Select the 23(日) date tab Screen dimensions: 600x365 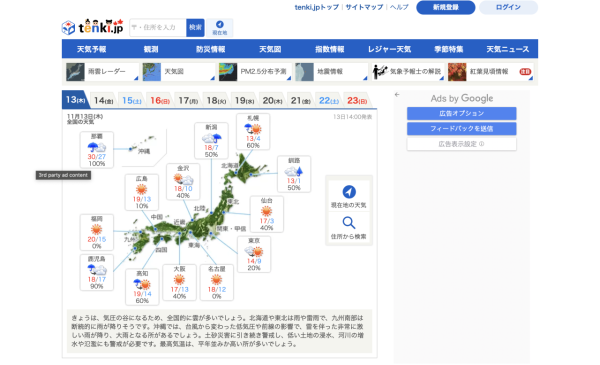(x=357, y=101)
